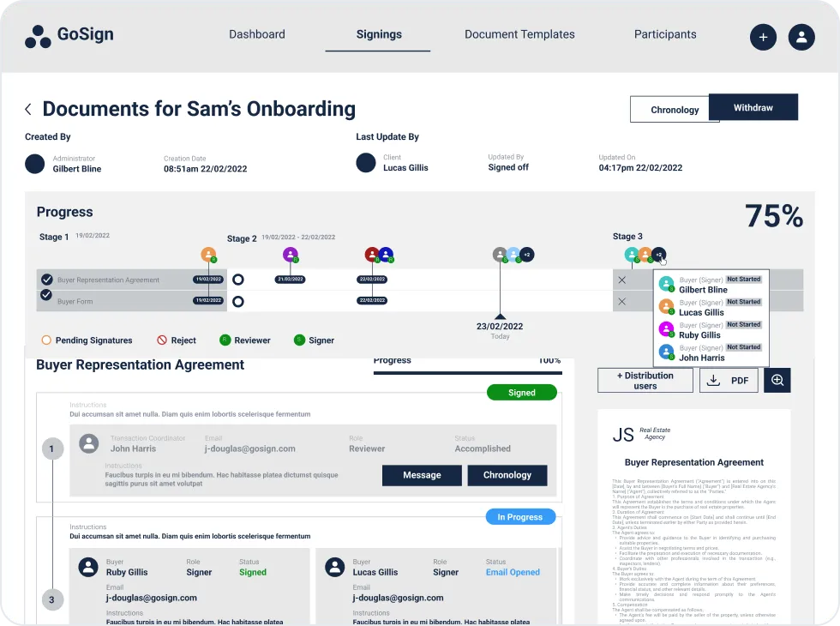Click the Withdraw button

pos(753,108)
